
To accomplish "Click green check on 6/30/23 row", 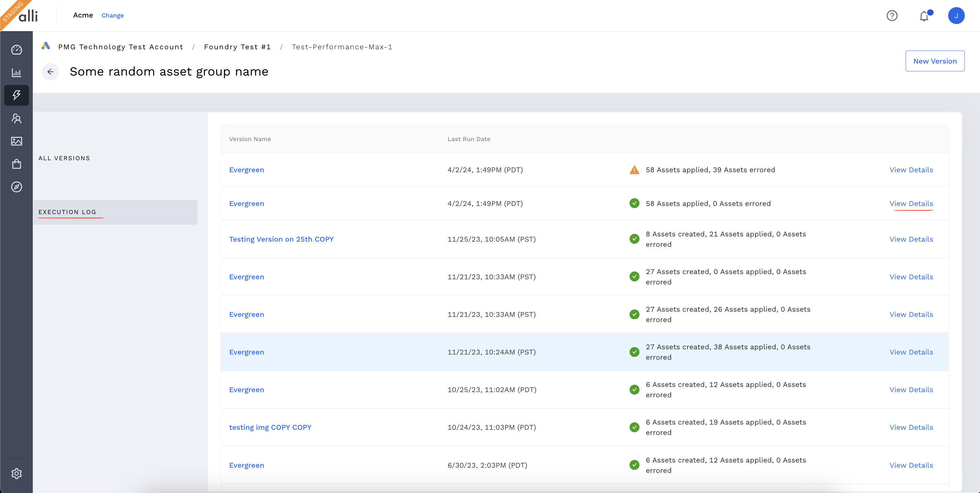I will pos(634,465).
